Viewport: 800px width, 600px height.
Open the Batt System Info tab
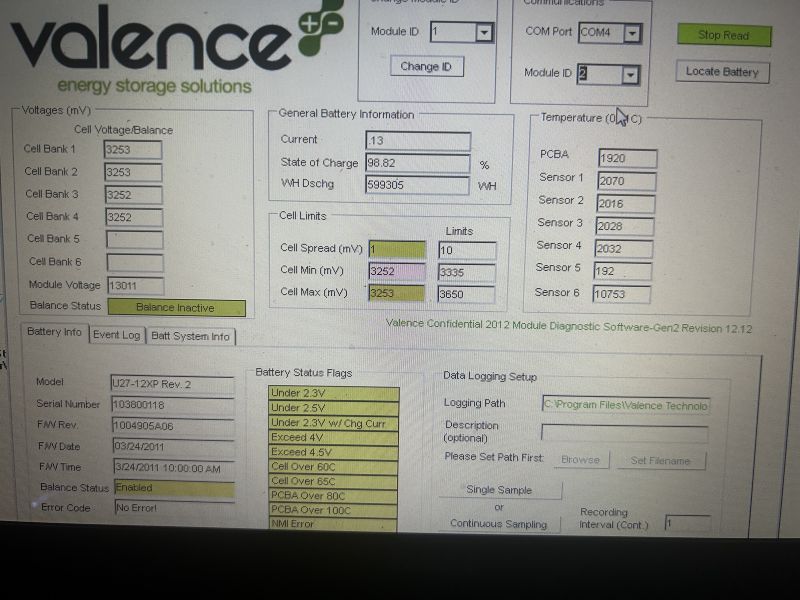[x=190, y=336]
